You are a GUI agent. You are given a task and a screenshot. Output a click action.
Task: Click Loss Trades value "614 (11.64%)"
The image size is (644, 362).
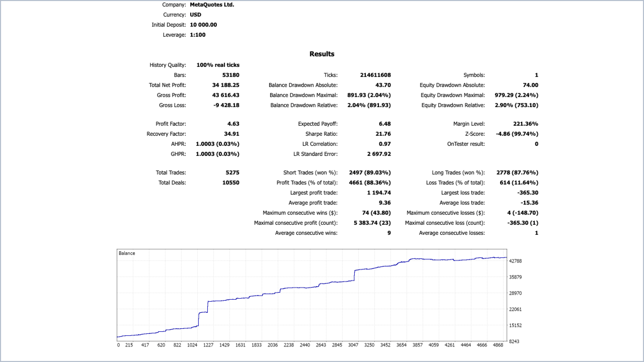tap(519, 183)
